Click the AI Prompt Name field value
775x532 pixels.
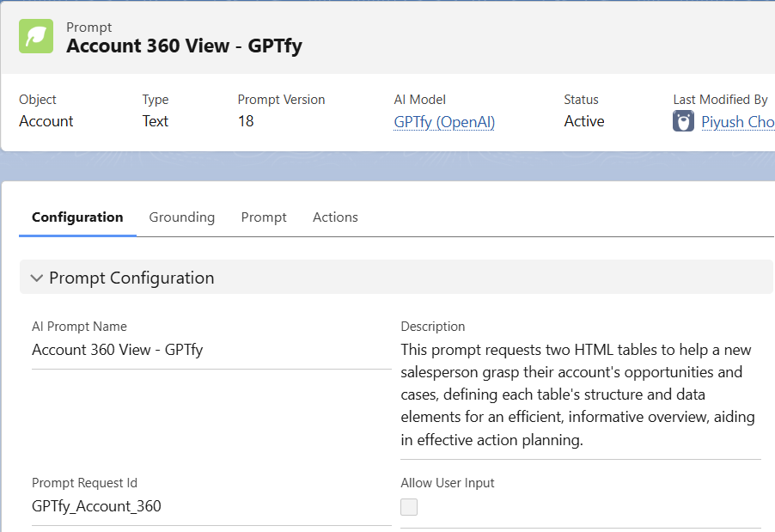pyautogui.click(x=118, y=350)
